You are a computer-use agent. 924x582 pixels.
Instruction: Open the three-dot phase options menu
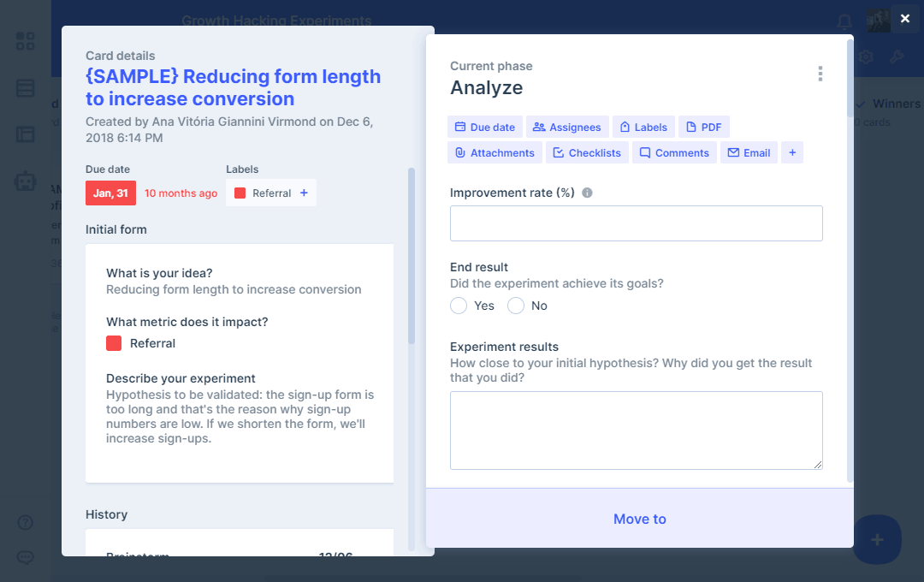point(820,74)
